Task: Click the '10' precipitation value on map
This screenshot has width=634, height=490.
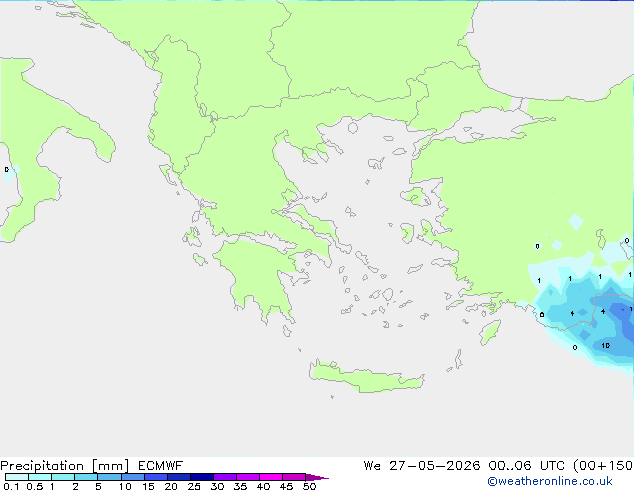Action: click(605, 346)
